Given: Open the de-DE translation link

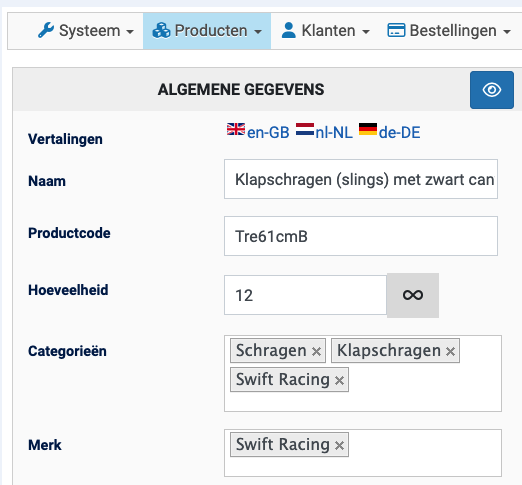Looking at the screenshot, I should coord(399,133).
